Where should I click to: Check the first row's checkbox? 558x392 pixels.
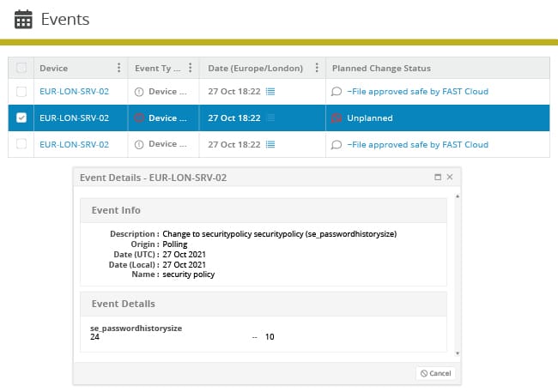(x=21, y=92)
